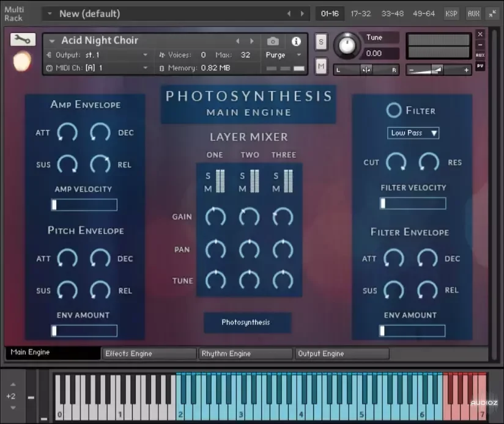504x424 pixels.
Task: Open the multi rack dropdown menu
Action: click(50, 14)
